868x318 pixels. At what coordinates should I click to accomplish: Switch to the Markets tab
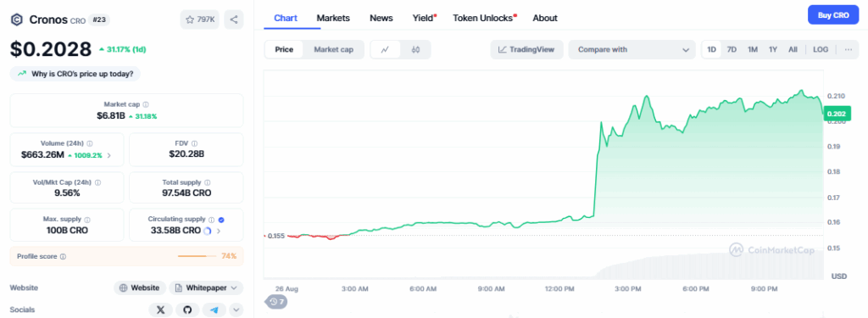[333, 18]
